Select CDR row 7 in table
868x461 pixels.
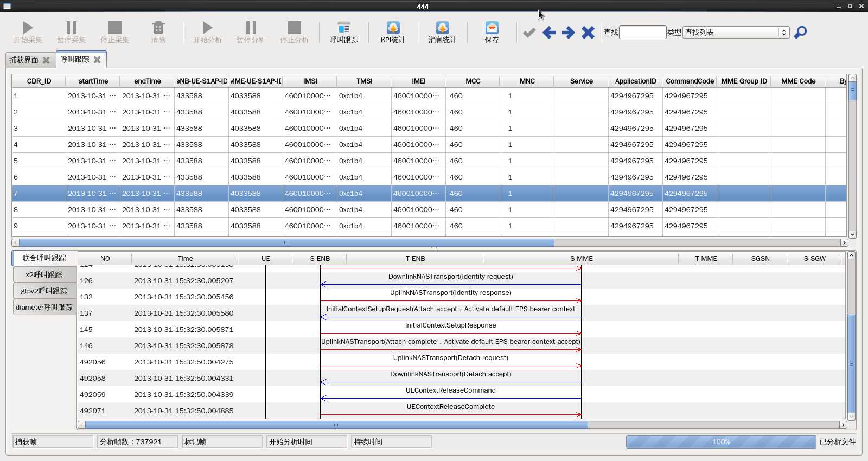429,193
